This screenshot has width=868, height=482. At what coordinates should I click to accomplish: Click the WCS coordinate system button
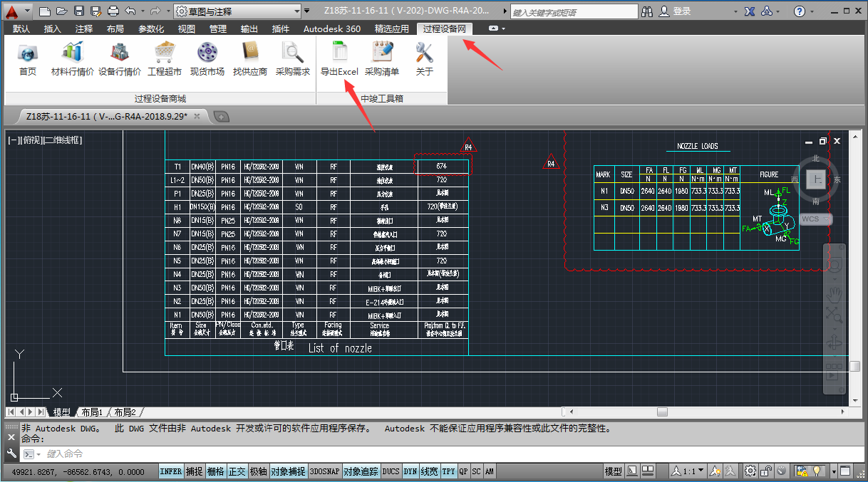[815, 219]
